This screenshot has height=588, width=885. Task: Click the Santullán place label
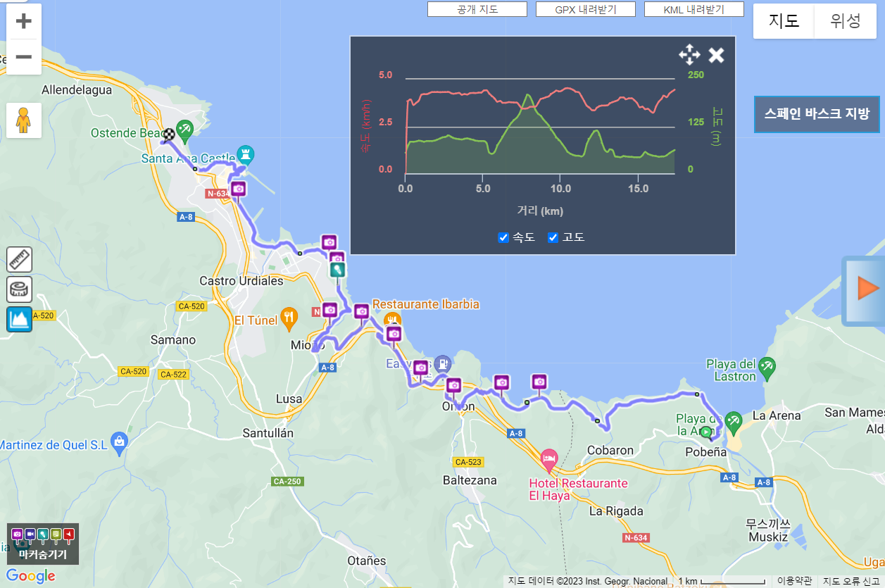268,433
